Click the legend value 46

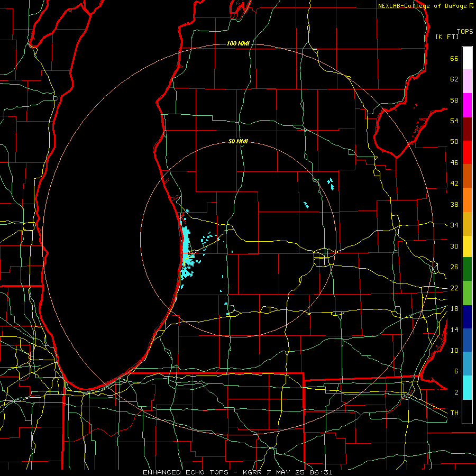(454, 163)
